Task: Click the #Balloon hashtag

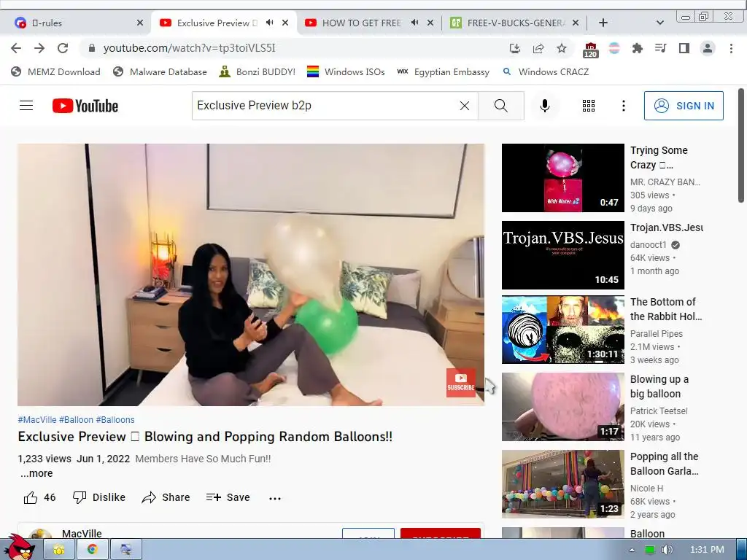Action: 76,419
